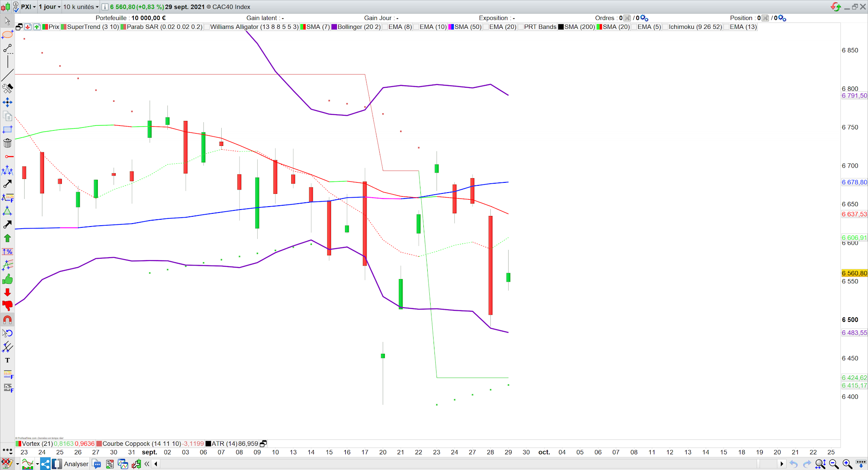Expand the more tools ellipsis menu

pos(7,450)
